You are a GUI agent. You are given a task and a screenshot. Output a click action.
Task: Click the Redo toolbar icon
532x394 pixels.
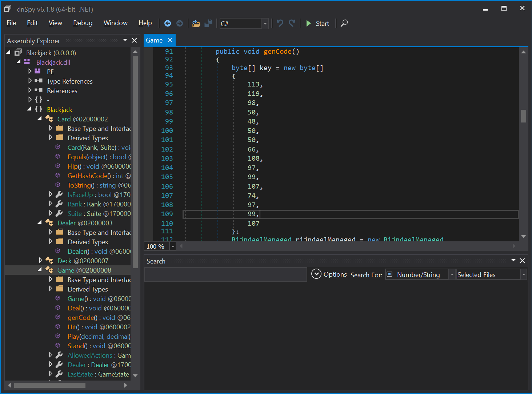pyautogui.click(x=292, y=23)
